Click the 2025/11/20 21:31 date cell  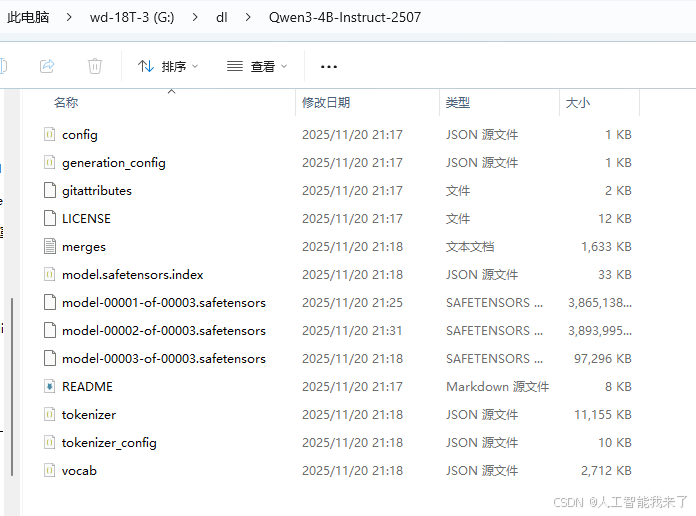click(x=352, y=330)
